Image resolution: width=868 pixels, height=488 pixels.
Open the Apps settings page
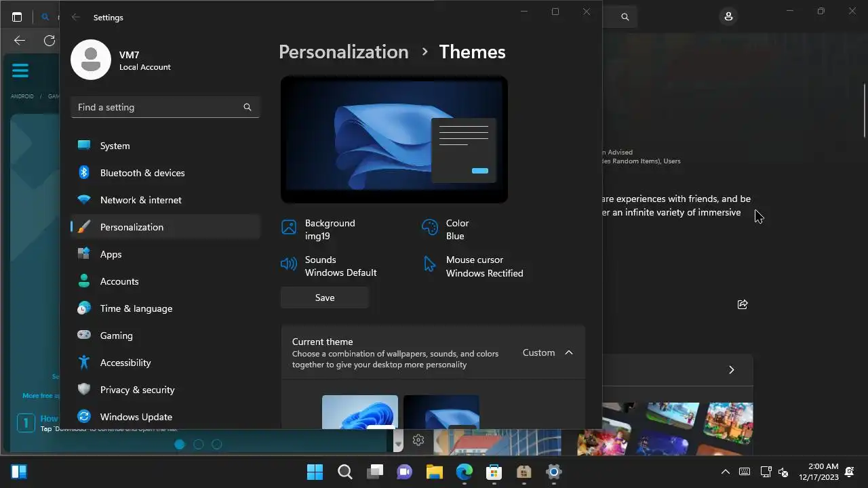tap(165, 254)
